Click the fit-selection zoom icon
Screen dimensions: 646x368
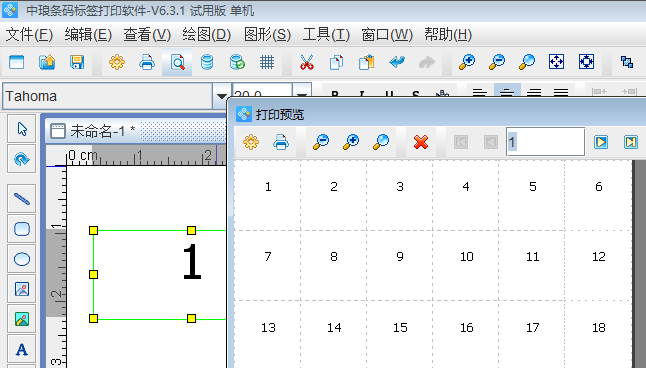[586, 62]
